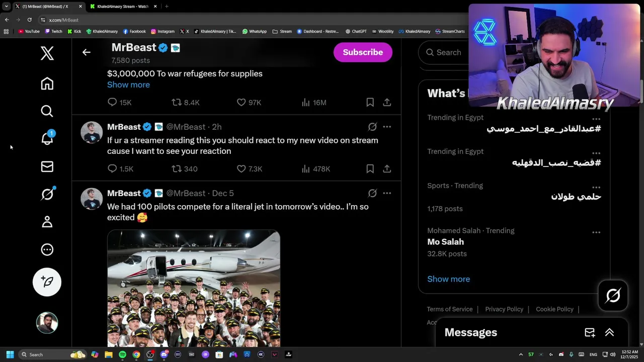Like the streamer tweet (7.3K)
644x362 pixels.
click(250, 169)
